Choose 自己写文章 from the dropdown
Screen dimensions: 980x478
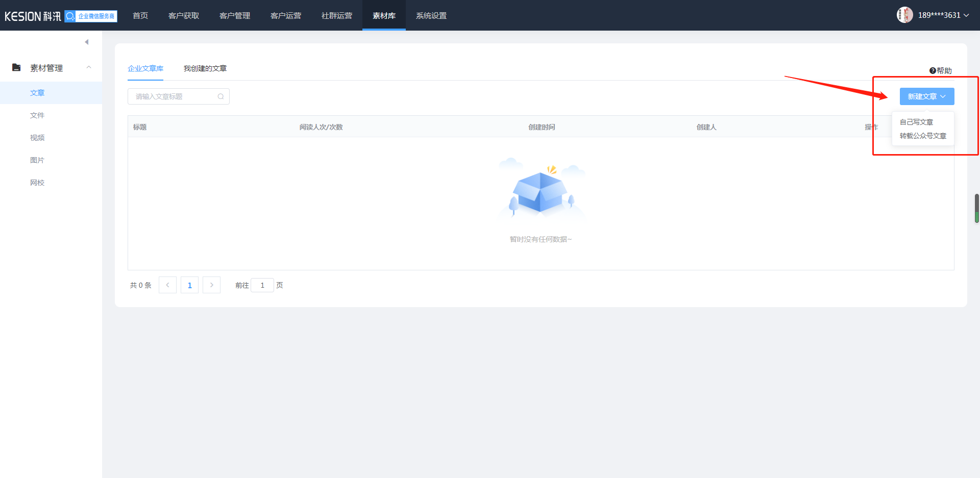916,122
